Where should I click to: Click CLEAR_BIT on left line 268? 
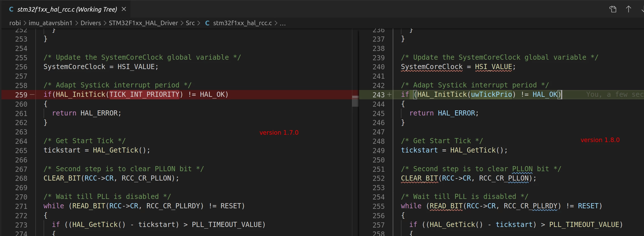tap(62, 178)
